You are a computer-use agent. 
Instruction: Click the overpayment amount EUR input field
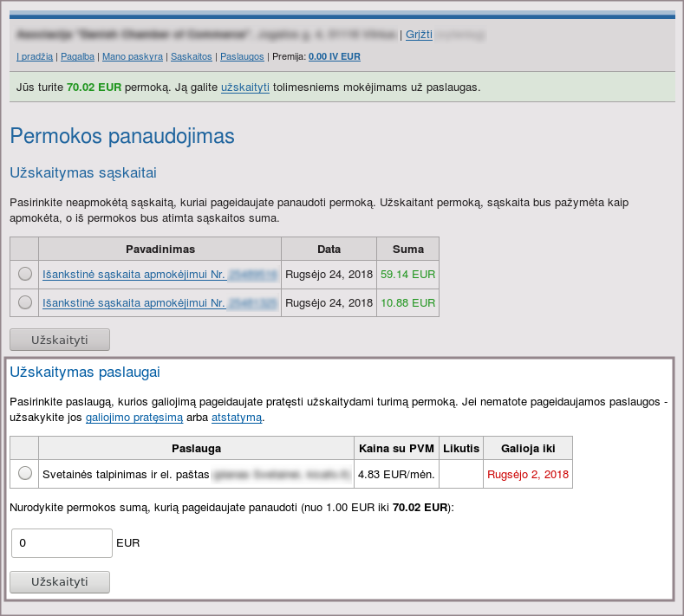(x=62, y=543)
